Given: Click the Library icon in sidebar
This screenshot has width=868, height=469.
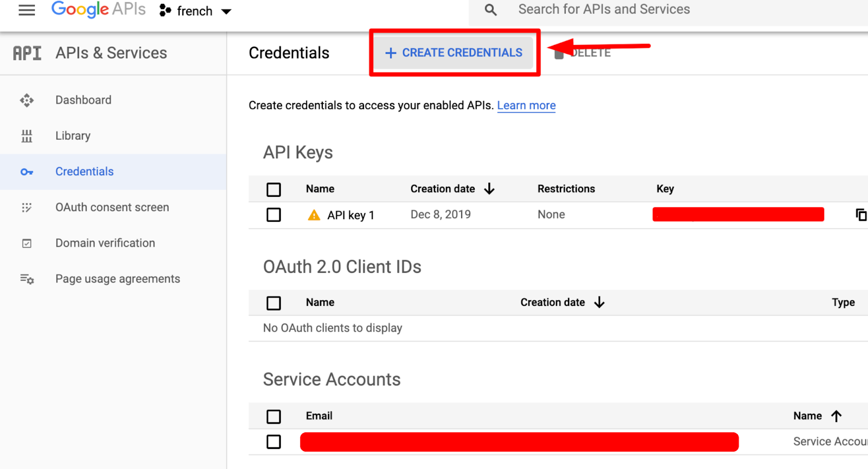Looking at the screenshot, I should 27,136.
